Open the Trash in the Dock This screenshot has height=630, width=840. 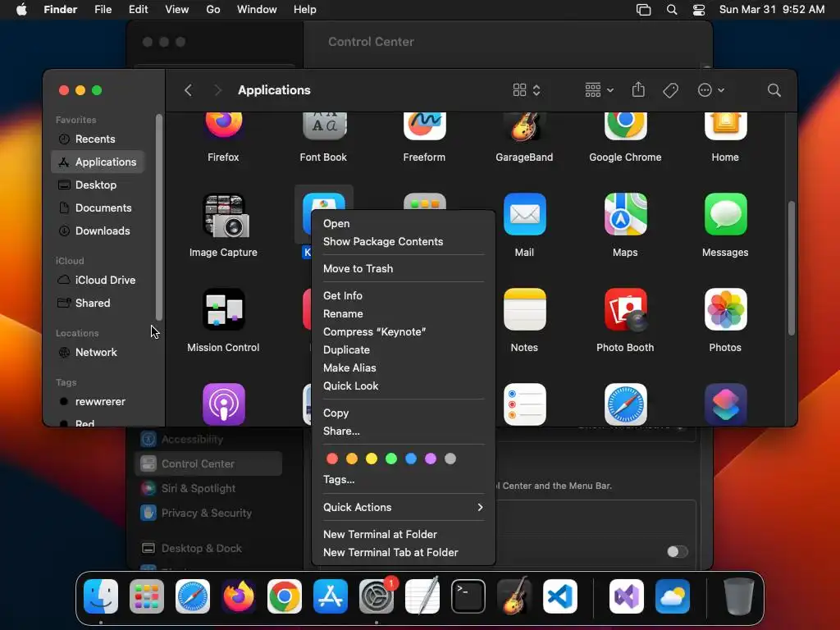click(x=738, y=596)
